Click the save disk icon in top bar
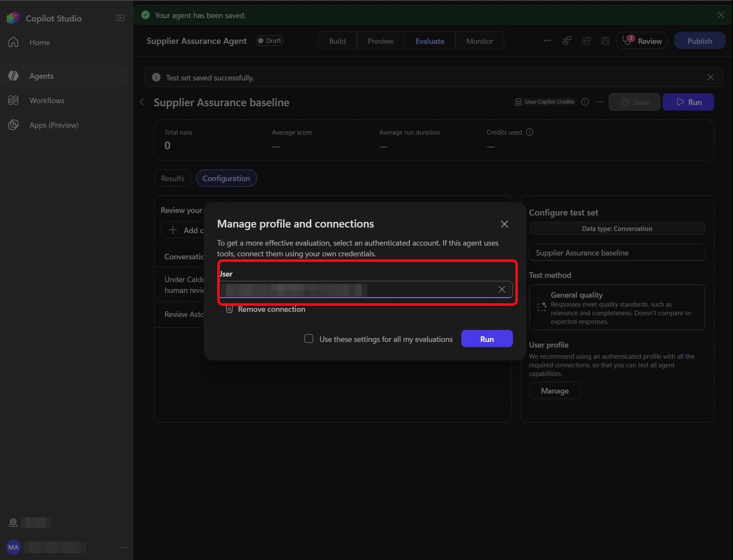 (605, 40)
